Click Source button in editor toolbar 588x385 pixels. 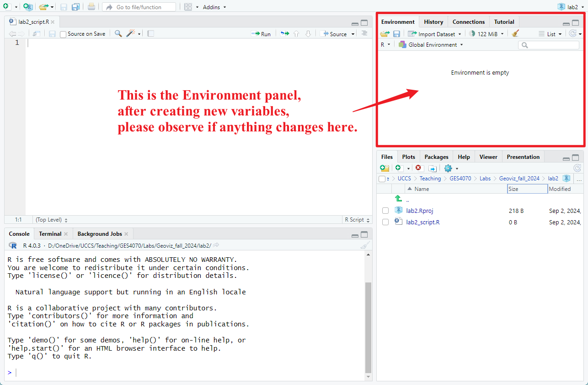[335, 34]
